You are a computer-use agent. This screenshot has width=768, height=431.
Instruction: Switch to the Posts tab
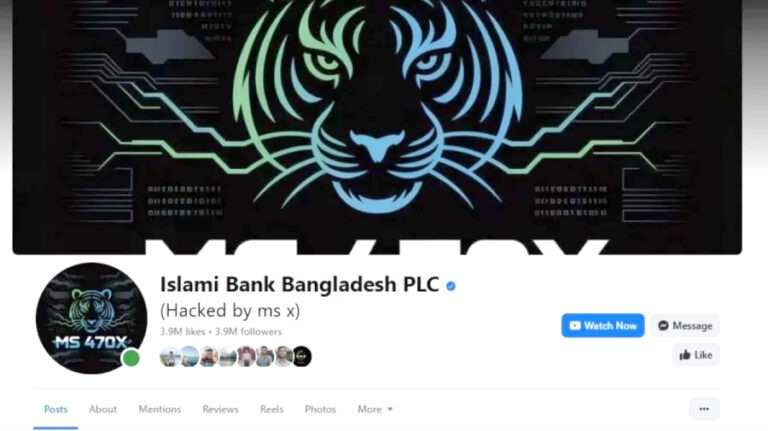[x=56, y=409]
